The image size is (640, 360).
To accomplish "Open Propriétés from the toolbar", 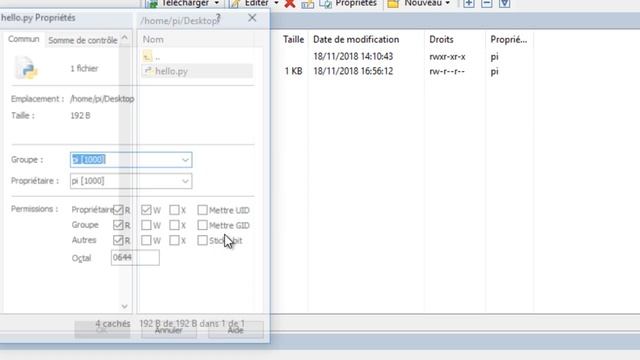I will point(348,3).
